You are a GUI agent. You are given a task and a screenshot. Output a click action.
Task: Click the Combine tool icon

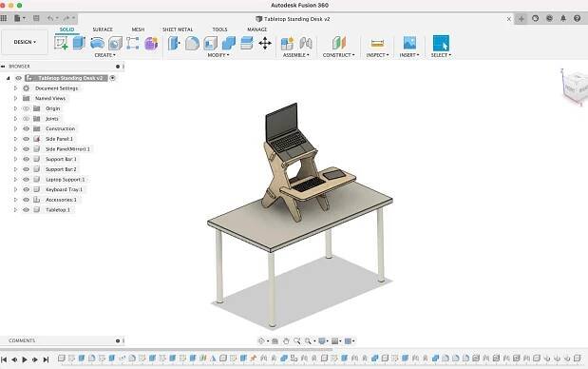[229, 43]
